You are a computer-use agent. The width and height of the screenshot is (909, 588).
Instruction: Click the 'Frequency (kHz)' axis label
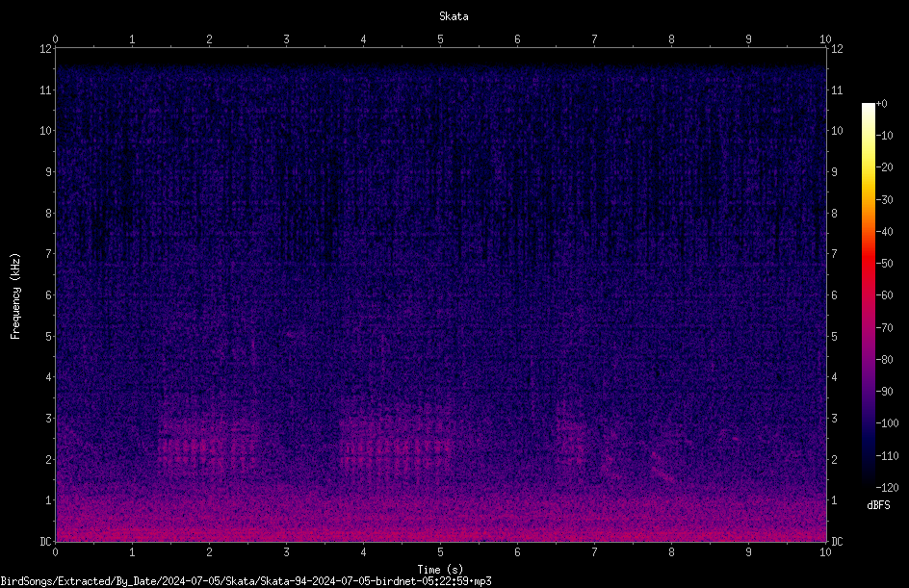click(x=15, y=296)
